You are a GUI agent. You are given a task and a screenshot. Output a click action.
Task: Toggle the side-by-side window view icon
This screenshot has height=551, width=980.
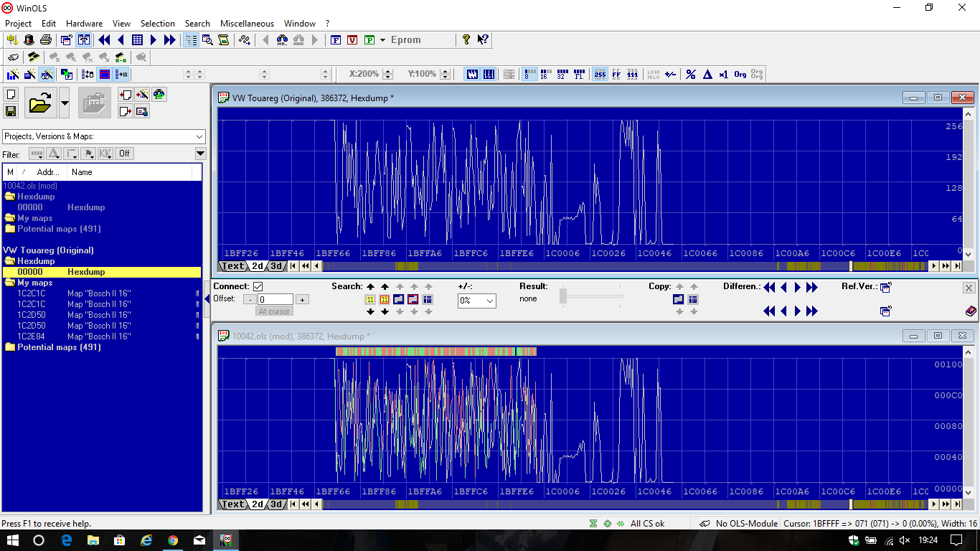tap(84, 40)
